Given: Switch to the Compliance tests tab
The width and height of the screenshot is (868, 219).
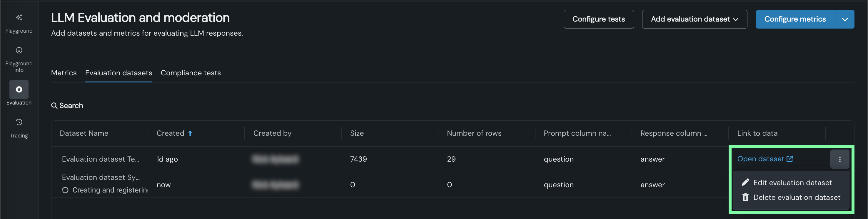Looking at the screenshot, I should (x=190, y=73).
